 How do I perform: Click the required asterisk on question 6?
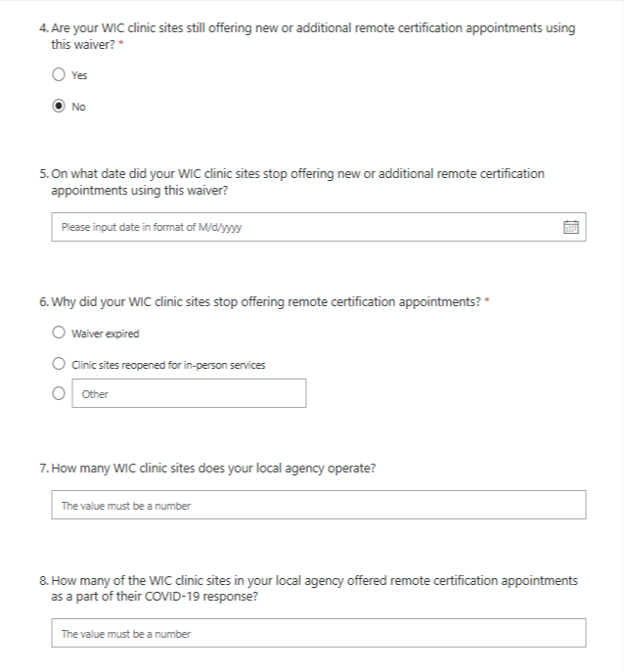(487, 301)
